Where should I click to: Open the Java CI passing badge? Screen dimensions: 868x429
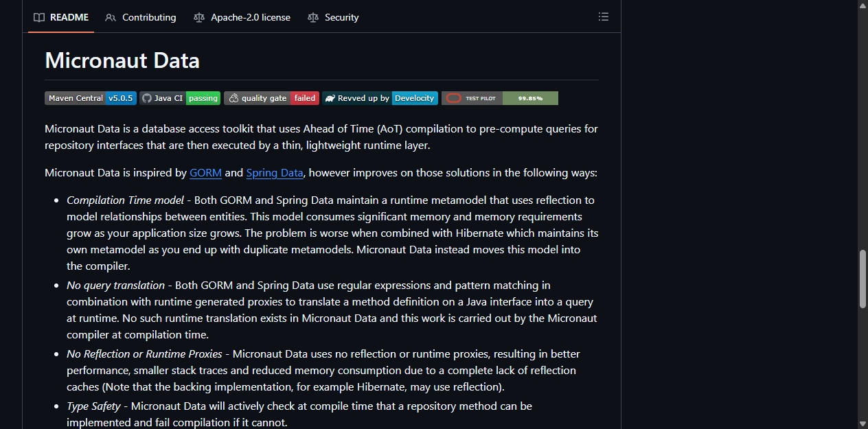pos(180,98)
